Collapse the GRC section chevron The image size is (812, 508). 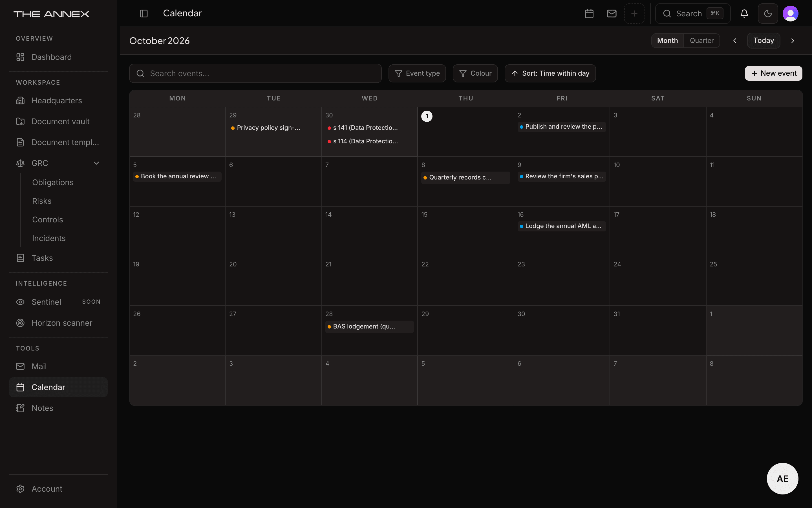tap(96, 163)
